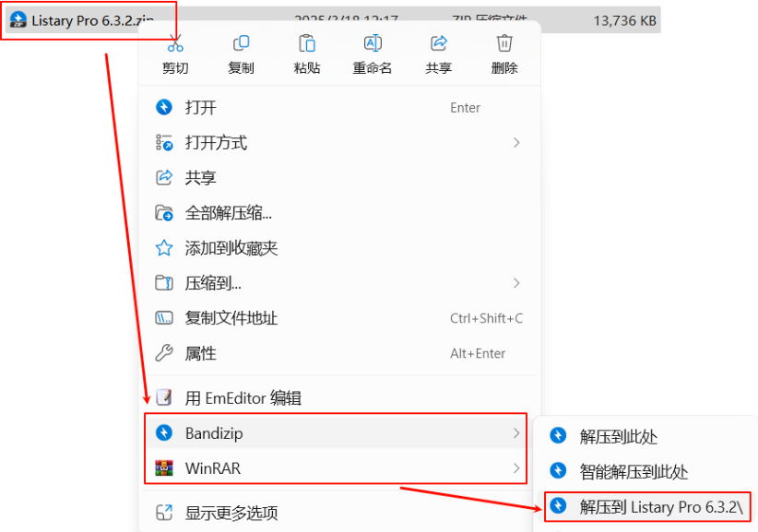Click the Copy (复制) icon

[x=241, y=43]
